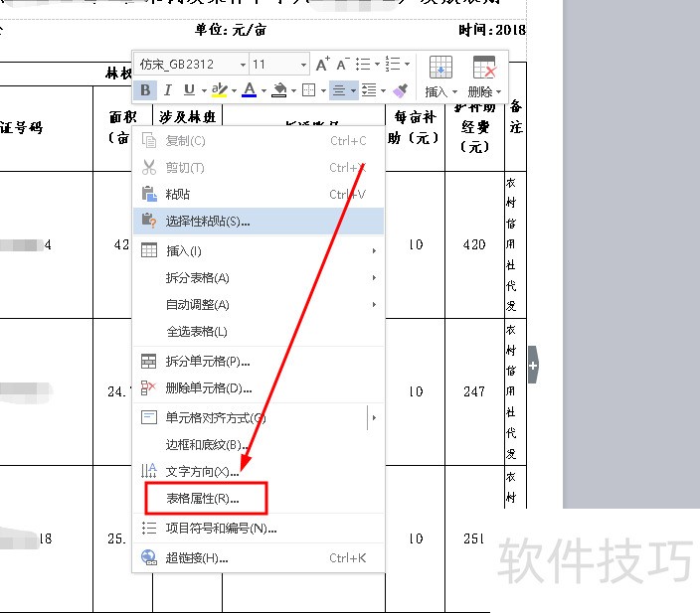Toggle italic formatting in the mini toolbar
The image size is (700, 613).
[x=168, y=90]
